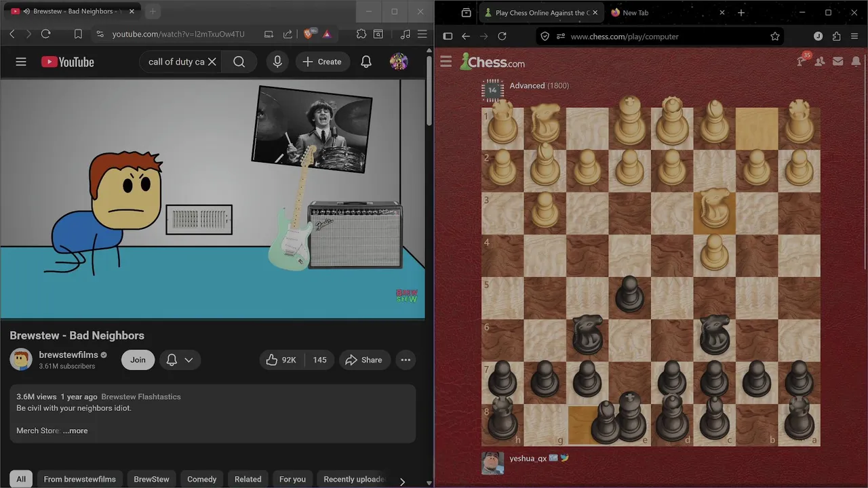Bookmark chess.com with star icon

pyautogui.click(x=775, y=37)
